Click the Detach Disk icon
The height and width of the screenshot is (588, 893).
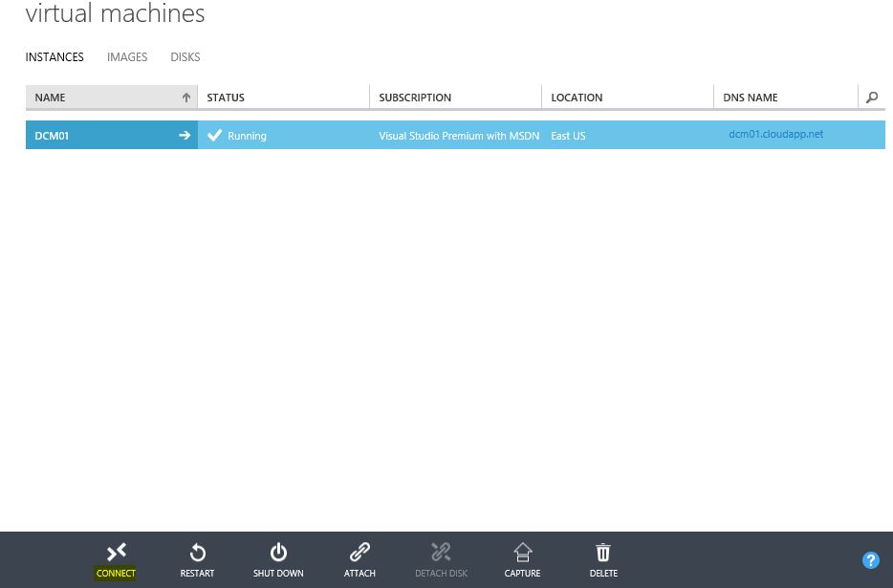(x=441, y=552)
